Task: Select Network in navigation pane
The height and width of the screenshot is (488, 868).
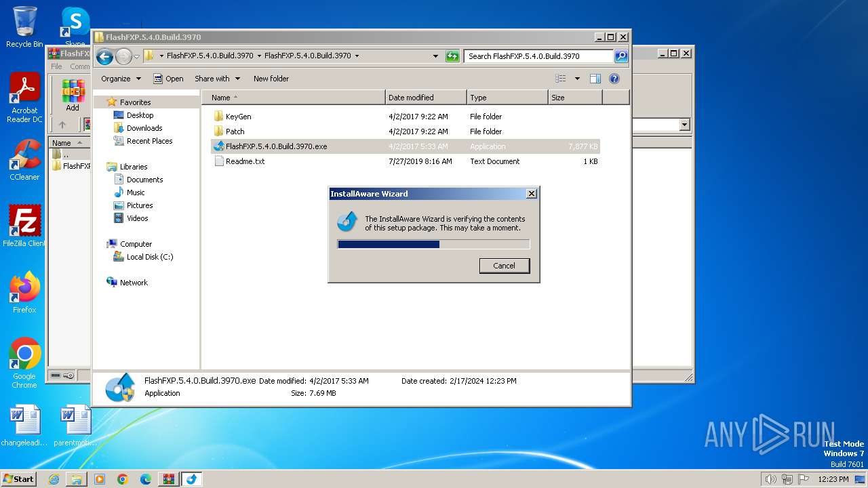Action: point(134,283)
